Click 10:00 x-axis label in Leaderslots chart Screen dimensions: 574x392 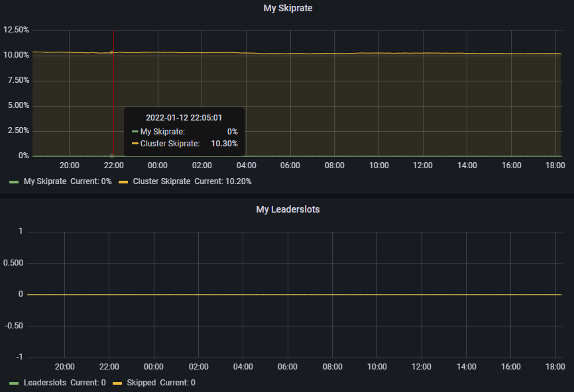click(377, 366)
